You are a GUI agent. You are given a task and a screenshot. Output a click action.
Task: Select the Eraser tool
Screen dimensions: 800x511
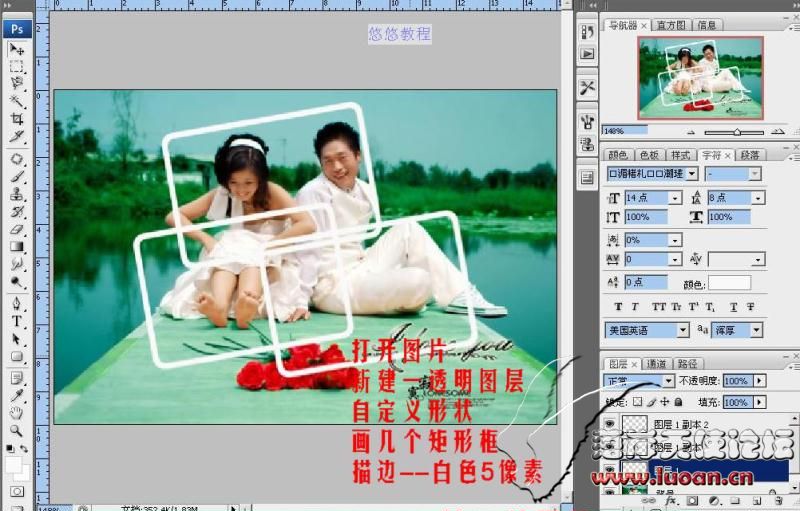(x=16, y=229)
